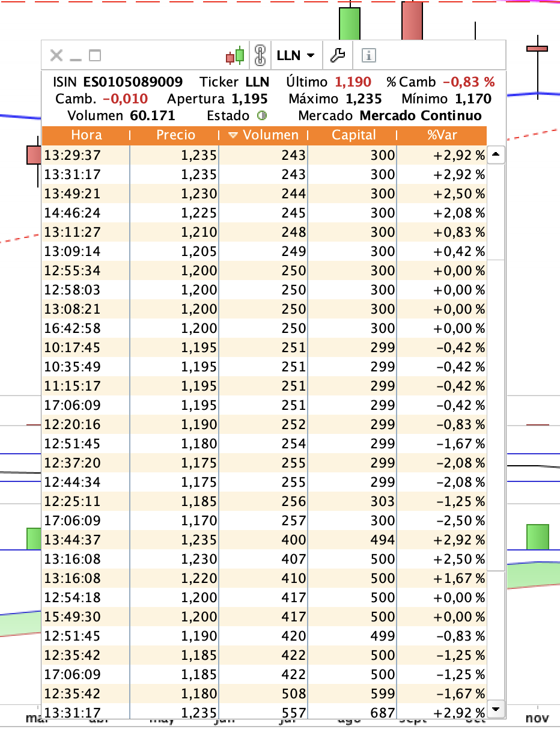Sort table by %Var column

tap(442, 135)
